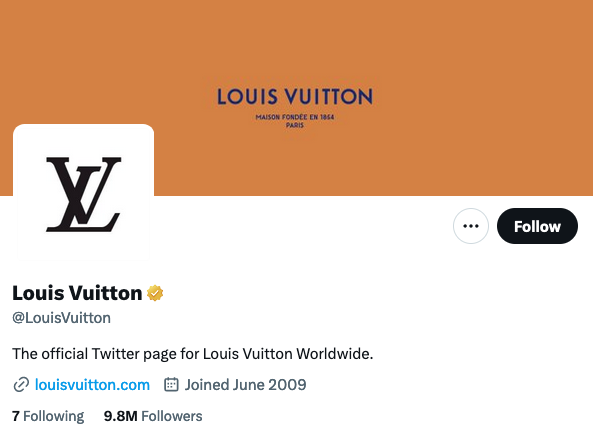Viewport: 593px width, 433px height.
Task: Click the PARIS text in the banner
Action: click(295, 125)
